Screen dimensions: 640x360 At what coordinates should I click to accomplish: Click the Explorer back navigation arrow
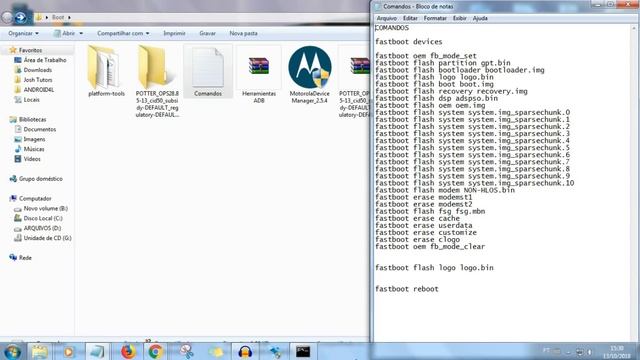pyautogui.click(x=7, y=17)
